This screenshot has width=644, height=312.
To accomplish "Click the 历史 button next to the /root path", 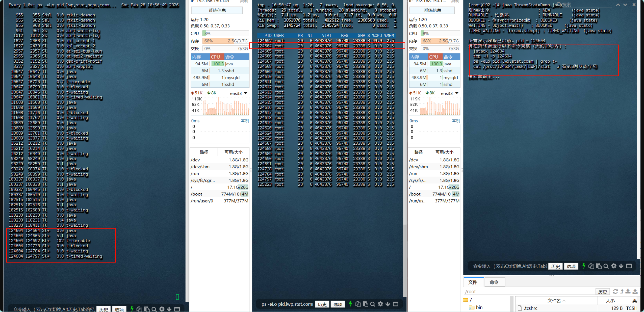I will click(x=602, y=292).
